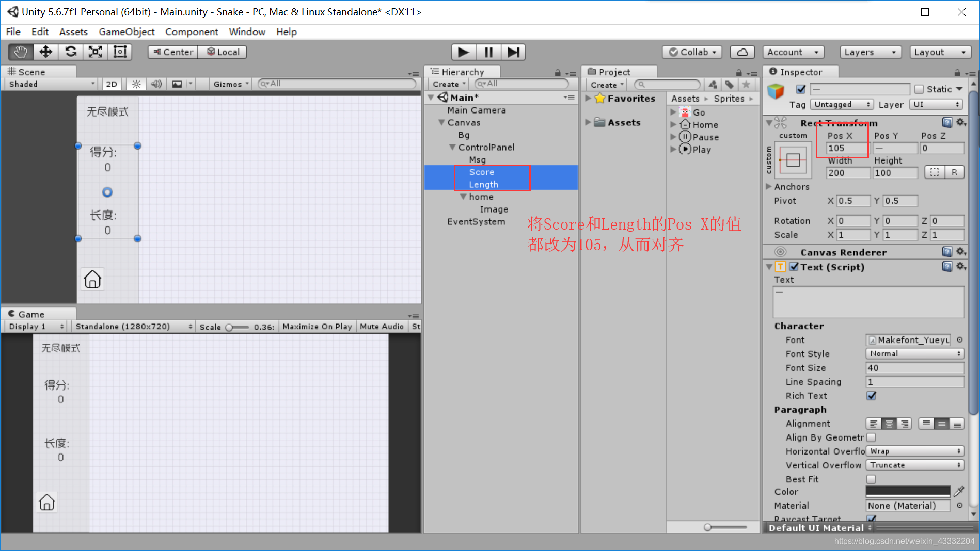Open the Layers dropdown
The height and width of the screenshot is (551, 980).
pyautogui.click(x=871, y=52)
